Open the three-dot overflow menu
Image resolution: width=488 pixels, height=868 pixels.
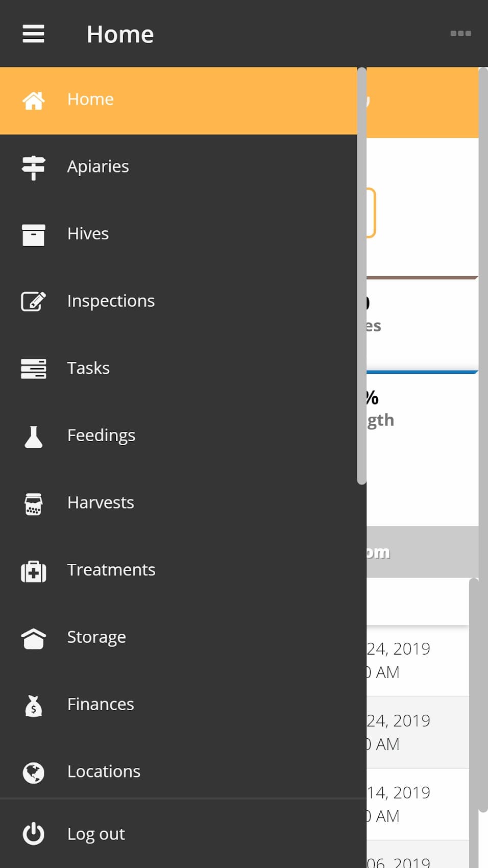[x=460, y=34]
